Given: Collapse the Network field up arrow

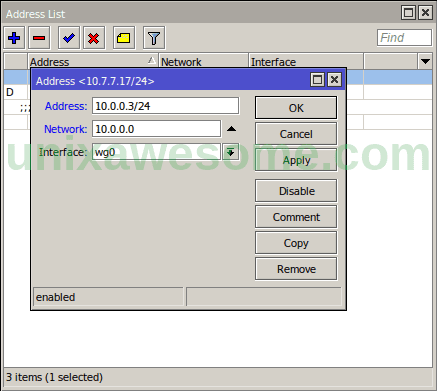Looking at the screenshot, I should tap(231, 129).
